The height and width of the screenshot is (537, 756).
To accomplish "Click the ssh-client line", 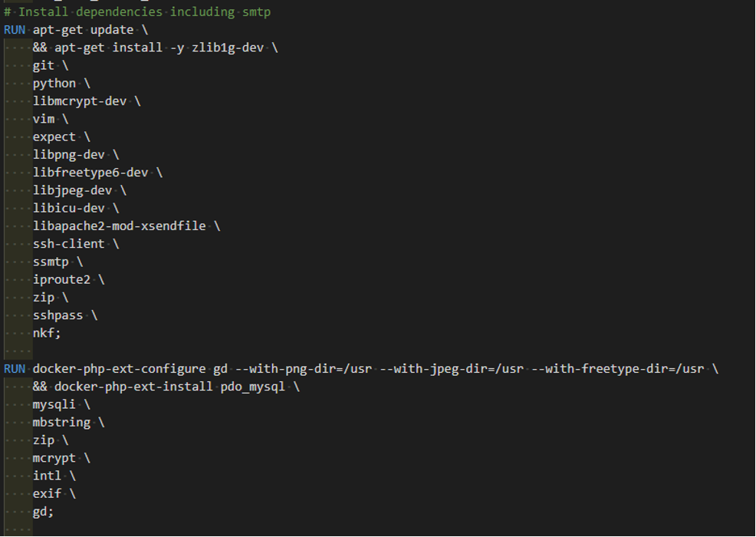I will 69,244.
